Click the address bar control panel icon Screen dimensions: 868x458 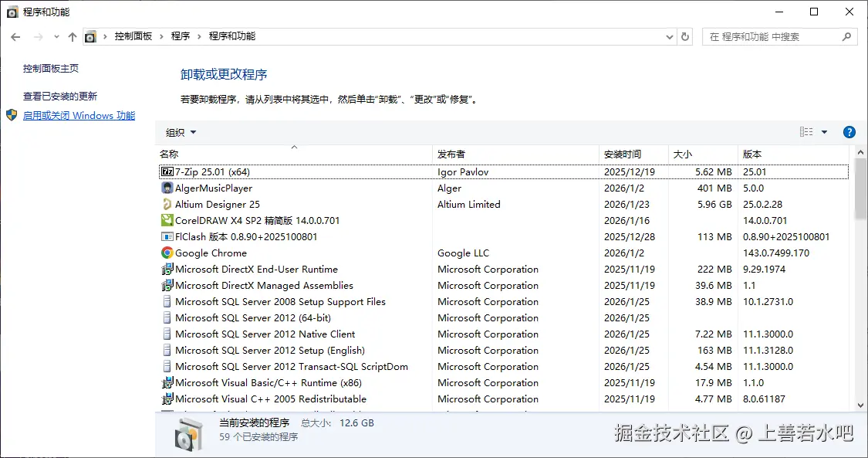[90, 36]
